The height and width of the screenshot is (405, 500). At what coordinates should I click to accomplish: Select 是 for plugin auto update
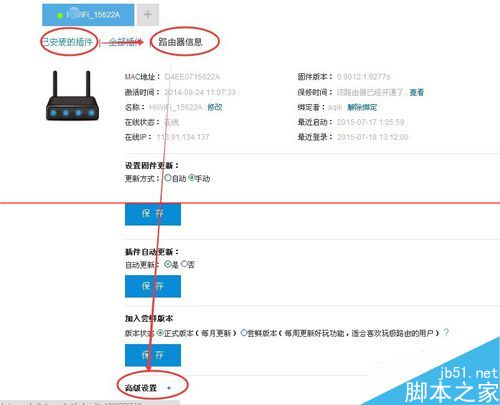point(168,265)
